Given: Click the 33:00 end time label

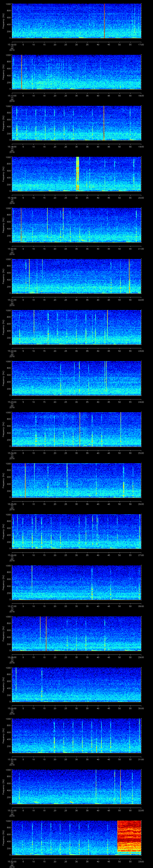Looking at the screenshot, I should (141, 861).
